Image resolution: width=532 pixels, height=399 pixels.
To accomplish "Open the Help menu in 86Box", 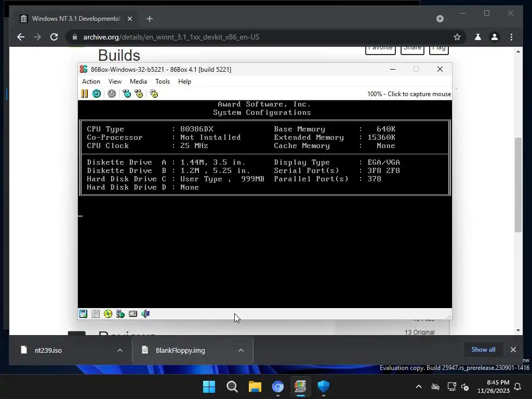I will tap(184, 82).
